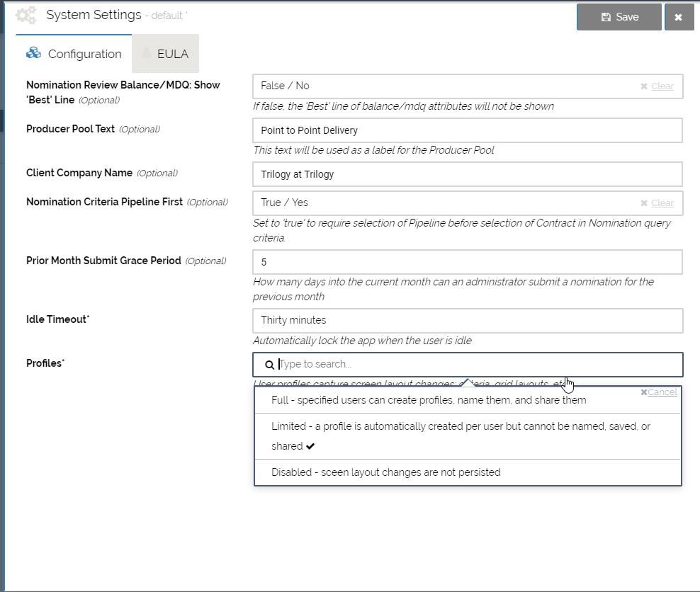Open the EULA tab
700x592 pixels.
pyautogui.click(x=165, y=54)
